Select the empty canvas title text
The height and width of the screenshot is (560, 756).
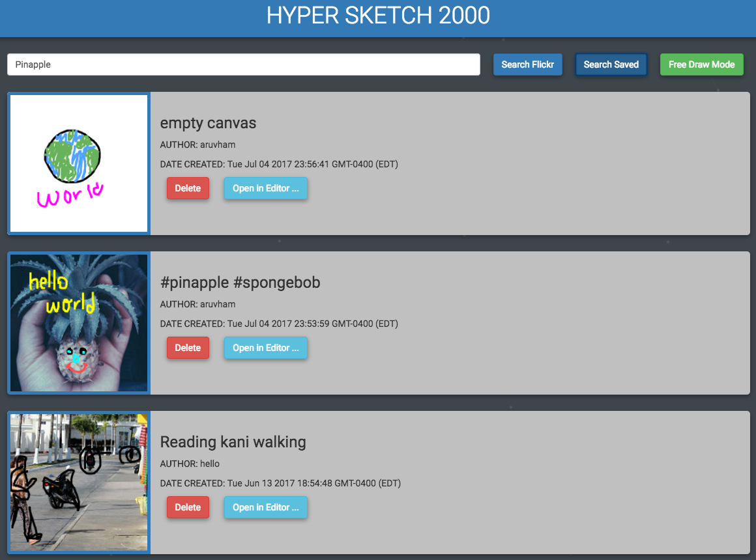pyautogui.click(x=208, y=123)
